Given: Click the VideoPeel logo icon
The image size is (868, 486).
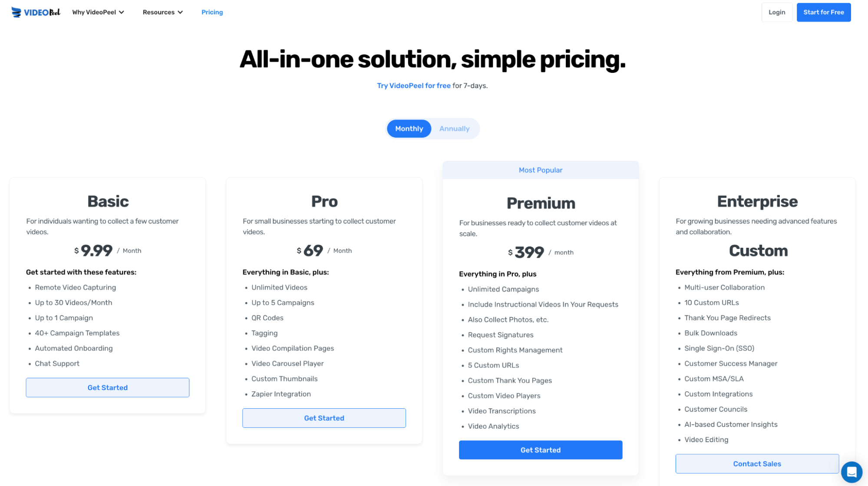Looking at the screenshot, I should click(16, 12).
